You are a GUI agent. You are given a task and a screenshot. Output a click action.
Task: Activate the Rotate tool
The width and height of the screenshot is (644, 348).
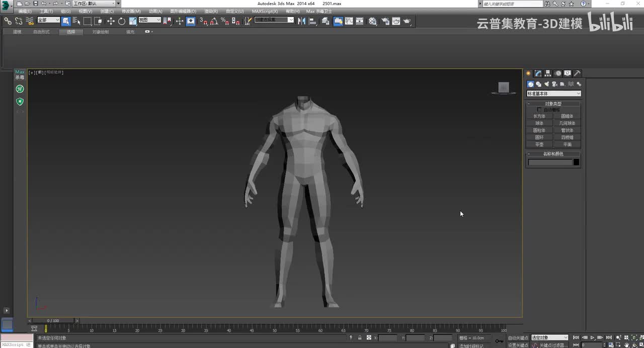pyautogui.click(x=121, y=21)
